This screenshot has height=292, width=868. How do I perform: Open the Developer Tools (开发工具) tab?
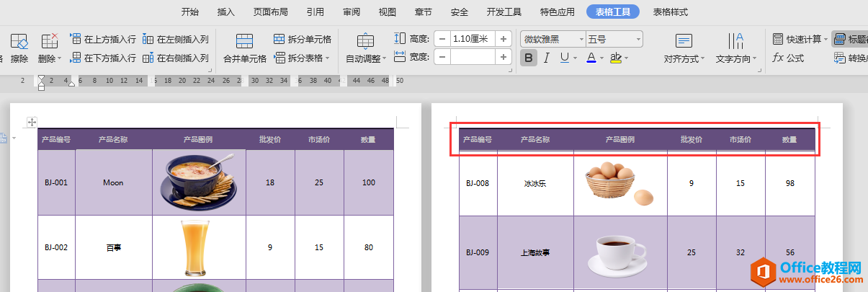(504, 12)
